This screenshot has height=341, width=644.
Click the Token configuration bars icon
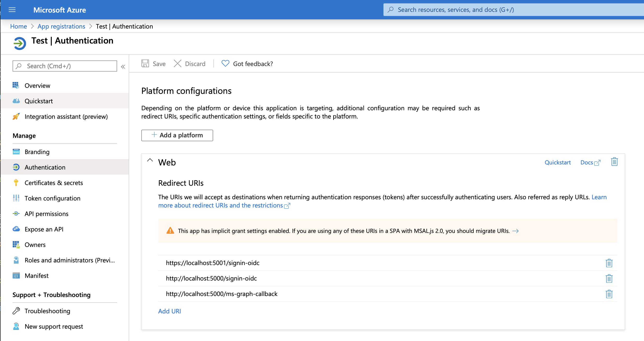16,198
